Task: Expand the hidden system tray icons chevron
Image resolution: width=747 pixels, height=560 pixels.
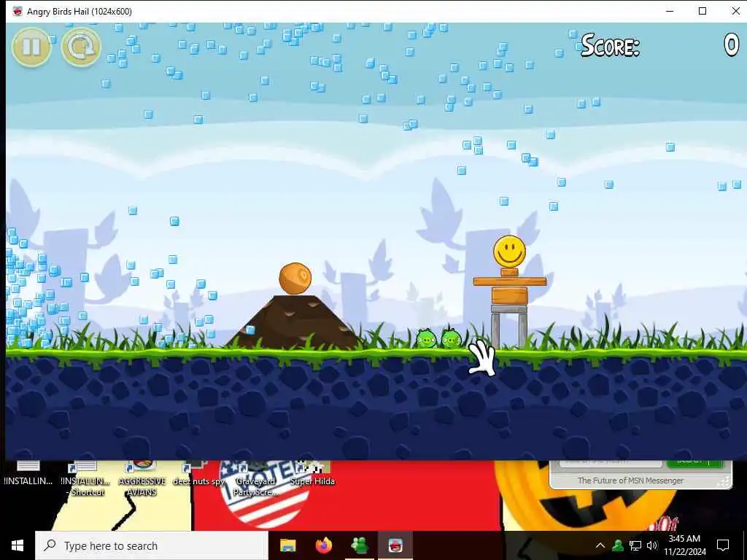Action: pyautogui.click(x=600, y=545)
